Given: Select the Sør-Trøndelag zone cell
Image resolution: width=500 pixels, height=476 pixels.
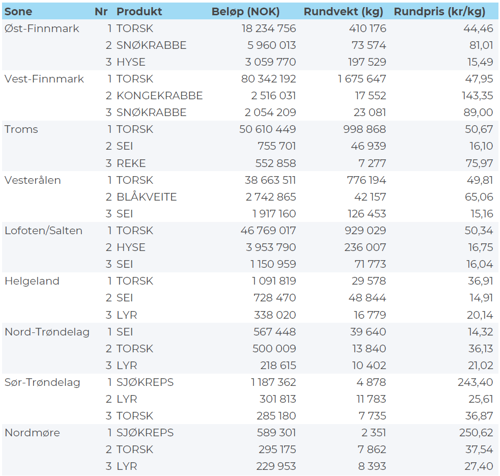Looking at the screenshot, I should [42, 382].
